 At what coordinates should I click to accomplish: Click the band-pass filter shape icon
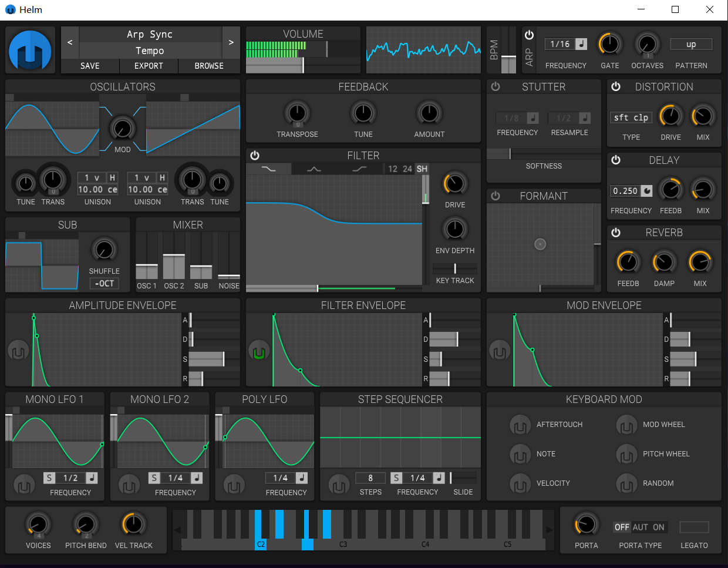click(x=314, y=169)
